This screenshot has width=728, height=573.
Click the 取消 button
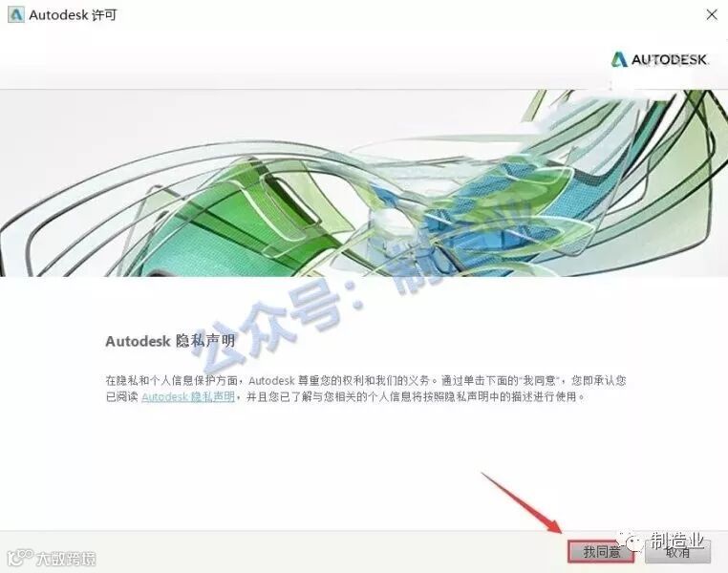click(x=678, y=552)
